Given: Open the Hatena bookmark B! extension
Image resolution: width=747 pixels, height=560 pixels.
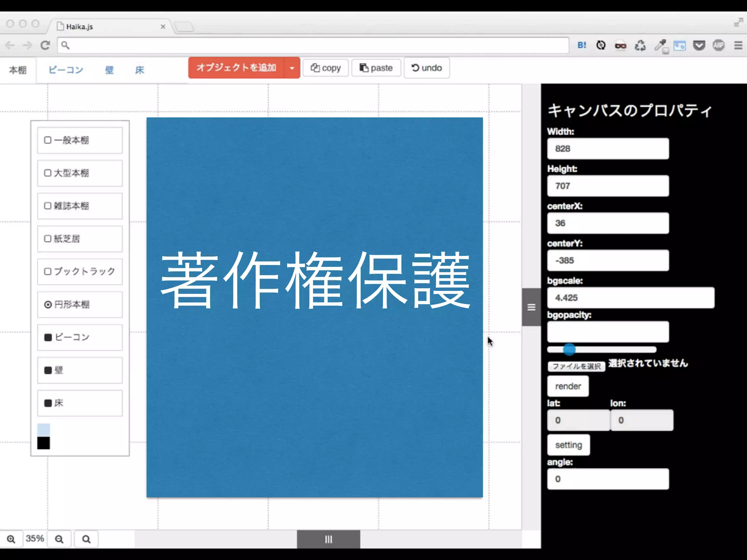Looking at the screenshot, I should click(582, 45).
